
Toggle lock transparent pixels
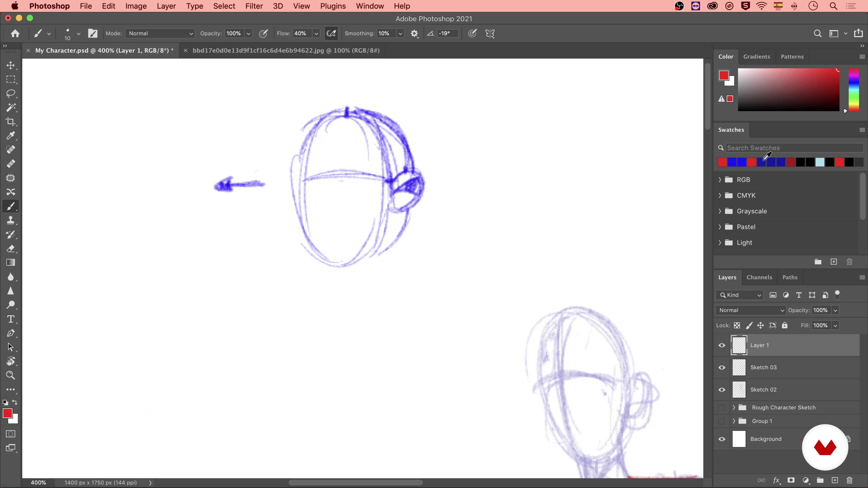point(737,325)
